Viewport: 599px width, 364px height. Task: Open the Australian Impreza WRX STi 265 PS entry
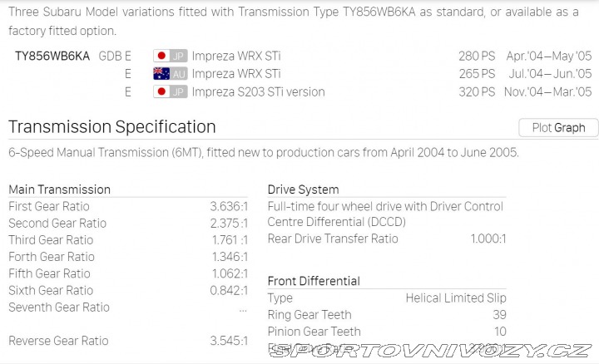[x=236, y=74]
